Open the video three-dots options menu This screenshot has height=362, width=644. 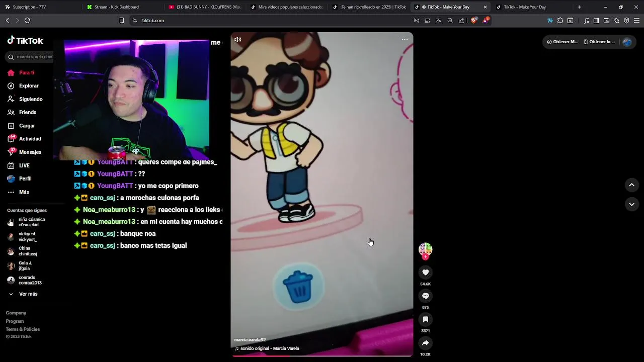click(405, 40)
